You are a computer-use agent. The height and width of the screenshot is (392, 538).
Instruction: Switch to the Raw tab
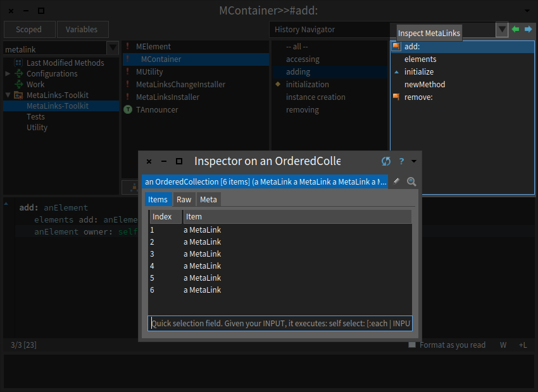[x=184, y=199]
